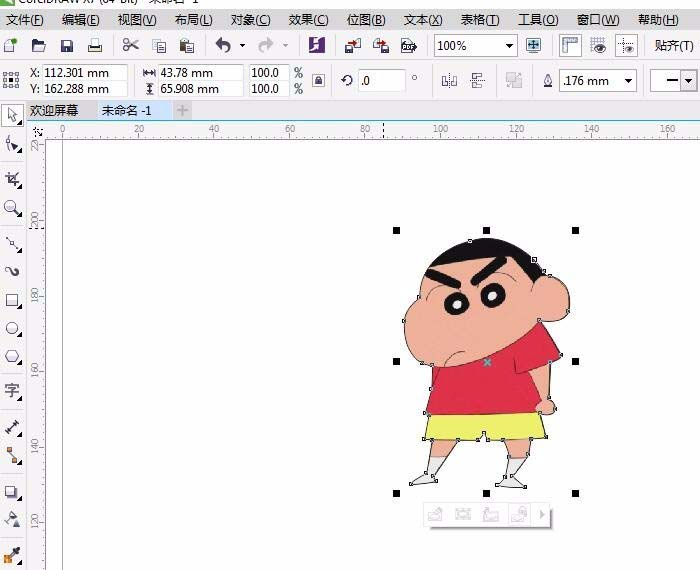This screenshot has height=570, width=700.
Task: Edit the horizontal scale percent field
Action: click(x=269, y=72)
